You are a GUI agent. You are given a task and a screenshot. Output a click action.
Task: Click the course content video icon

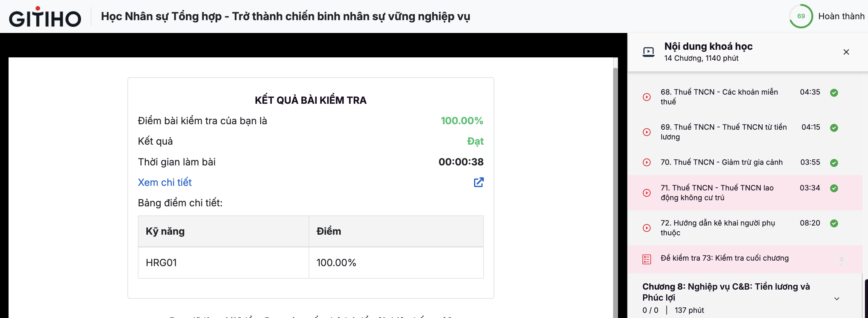(x=648, y=52)
